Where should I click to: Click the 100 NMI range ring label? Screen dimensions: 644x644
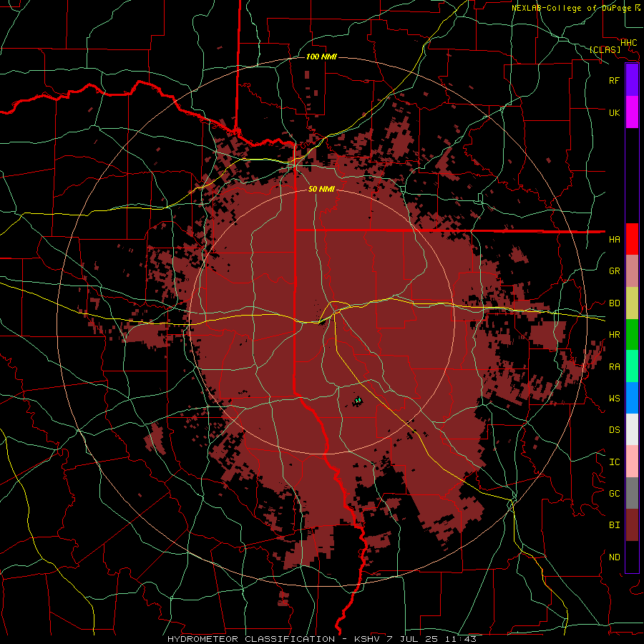pyautogui.click(x=321, y=57)
